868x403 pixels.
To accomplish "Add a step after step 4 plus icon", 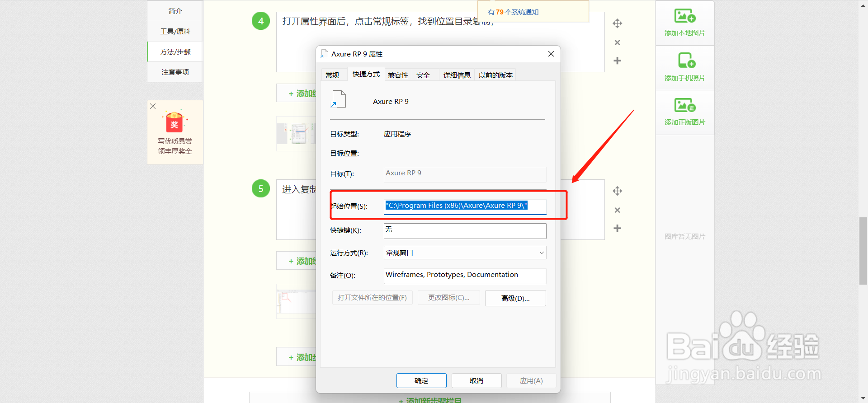I will click(x=617, y=61).
